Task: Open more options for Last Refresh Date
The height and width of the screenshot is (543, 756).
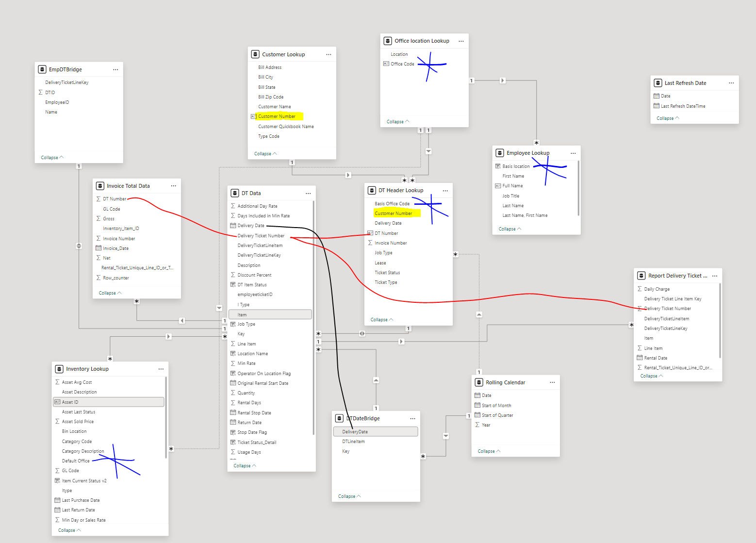Action: pos(731,83)
